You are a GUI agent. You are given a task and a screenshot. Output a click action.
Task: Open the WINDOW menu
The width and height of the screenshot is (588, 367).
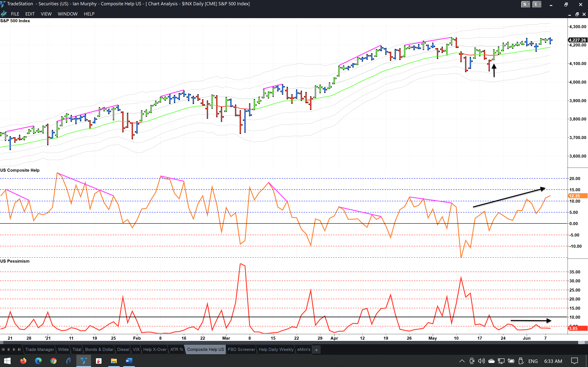(68, 14)
